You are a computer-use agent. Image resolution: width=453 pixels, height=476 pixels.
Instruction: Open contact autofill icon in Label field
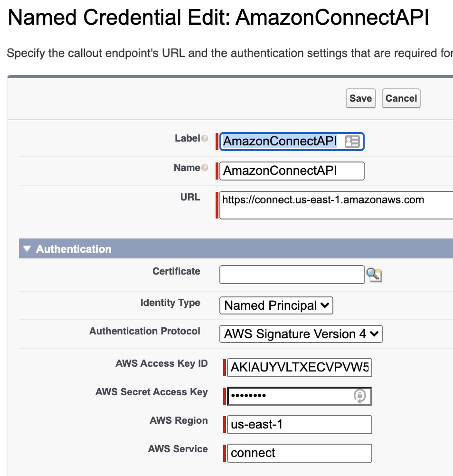point(352,142)
